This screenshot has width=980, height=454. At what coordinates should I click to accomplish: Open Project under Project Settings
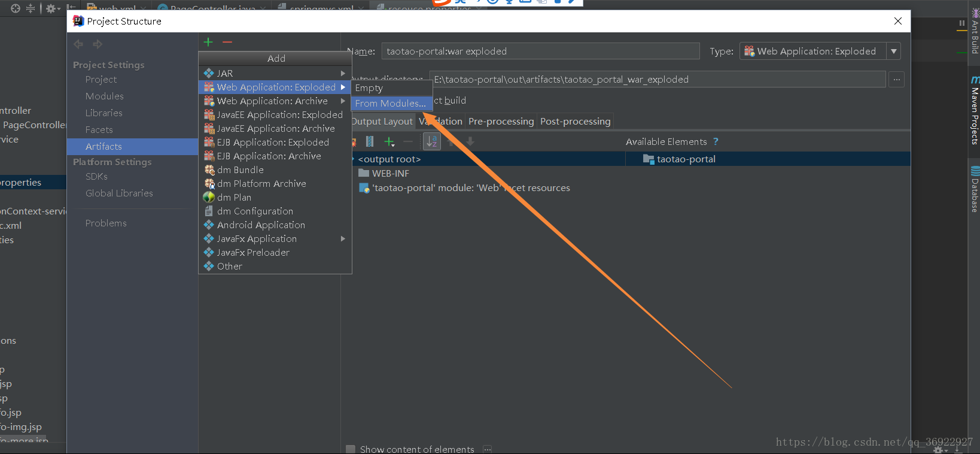(101, 79)
